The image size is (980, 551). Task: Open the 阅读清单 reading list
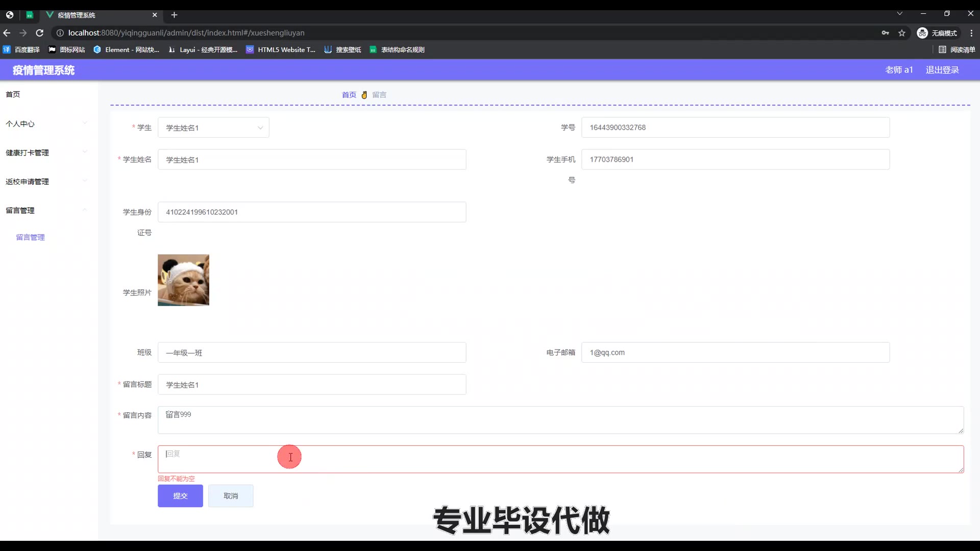point(957,49)
